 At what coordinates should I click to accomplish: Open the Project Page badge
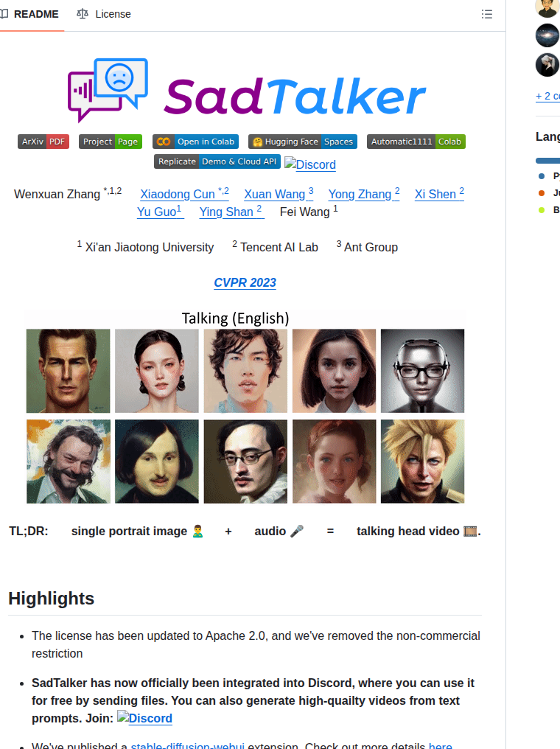tap(111, 142)
